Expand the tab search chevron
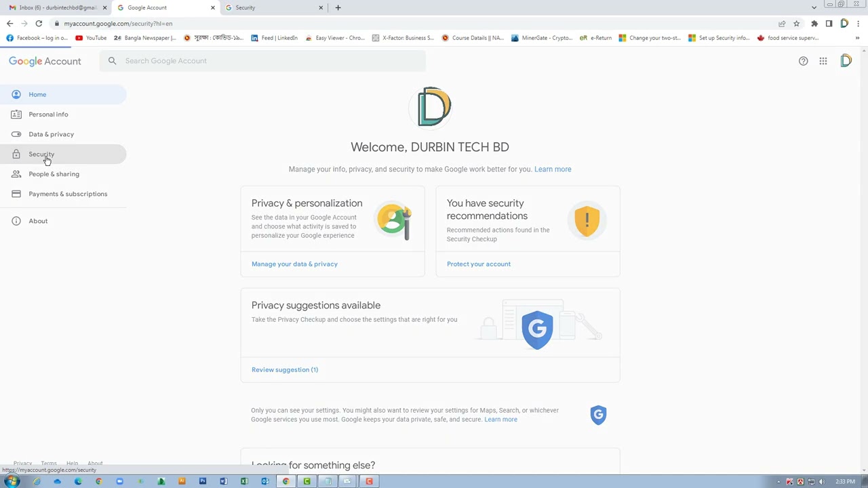Image resolution: width=868 pixels, height=488 pixels. tap(814, 7)
